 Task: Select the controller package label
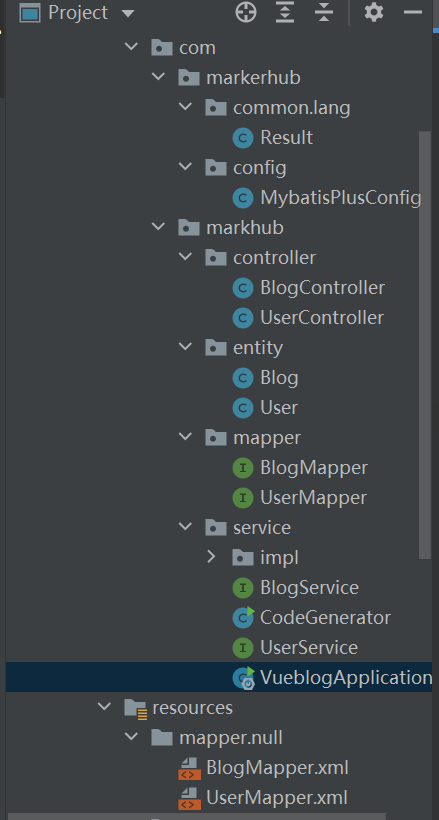(x=275, y=257)
